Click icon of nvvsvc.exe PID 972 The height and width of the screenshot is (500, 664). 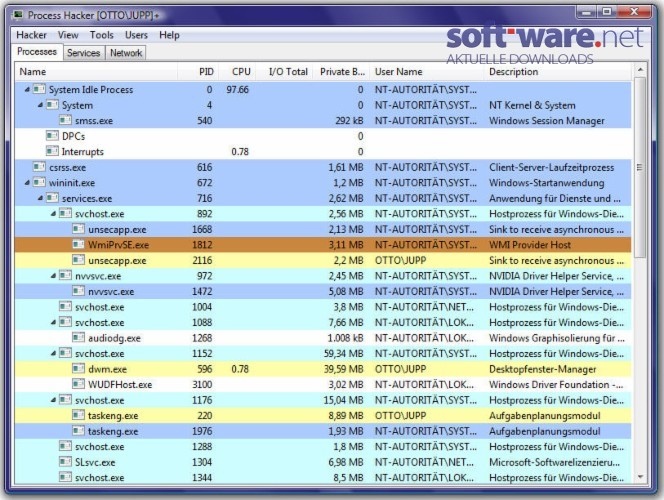[x=66, y=276]
